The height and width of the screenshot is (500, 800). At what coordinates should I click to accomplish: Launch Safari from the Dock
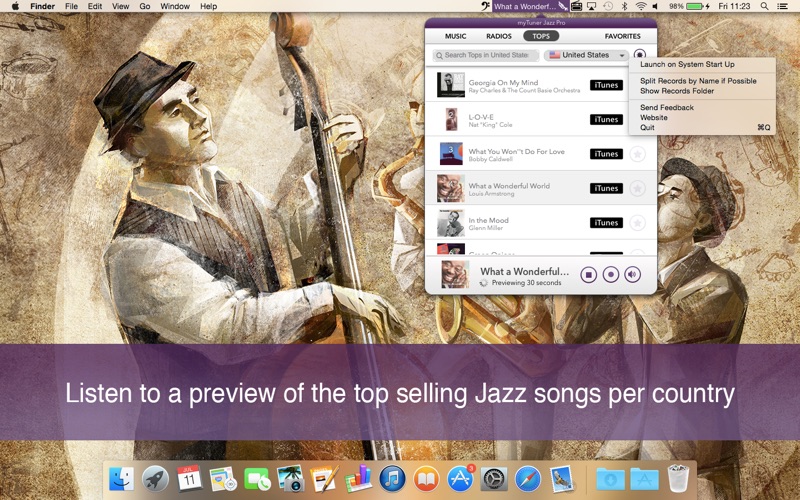tap(528, 479)
